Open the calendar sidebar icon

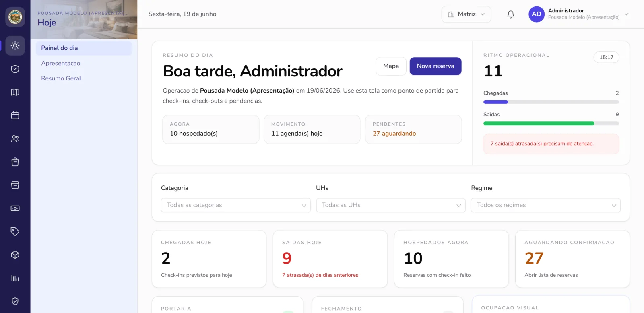tap(15, 115)
